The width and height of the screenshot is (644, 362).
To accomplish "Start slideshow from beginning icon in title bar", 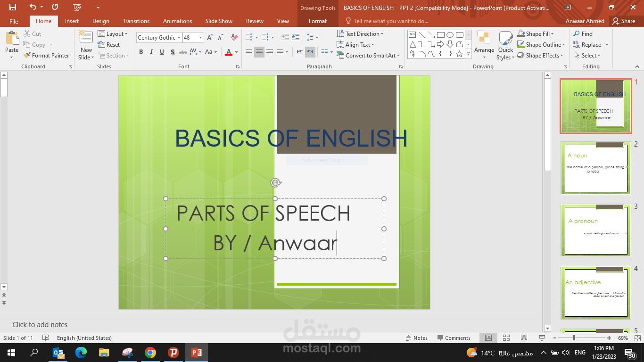I will [77, 7].
